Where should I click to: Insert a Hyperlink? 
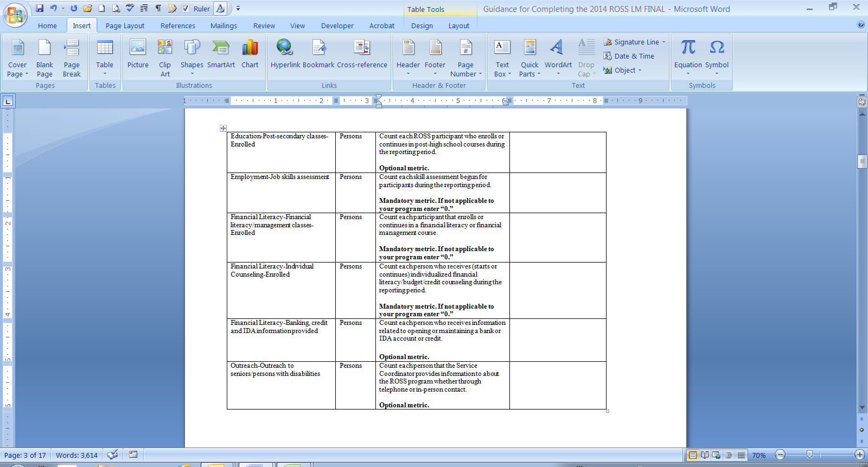coord(285,54)
